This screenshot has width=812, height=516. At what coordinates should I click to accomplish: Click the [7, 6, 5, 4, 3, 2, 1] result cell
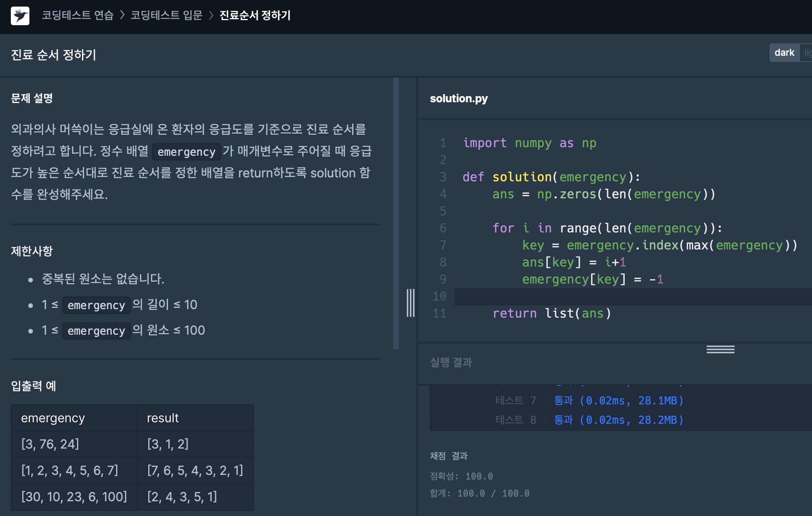195,470
